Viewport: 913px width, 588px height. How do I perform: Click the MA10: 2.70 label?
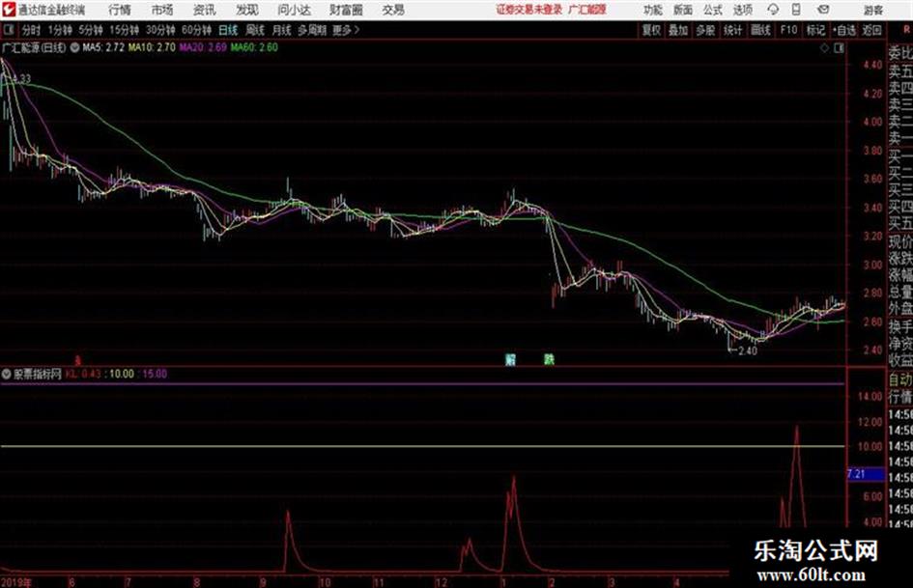tap(152, 47)
